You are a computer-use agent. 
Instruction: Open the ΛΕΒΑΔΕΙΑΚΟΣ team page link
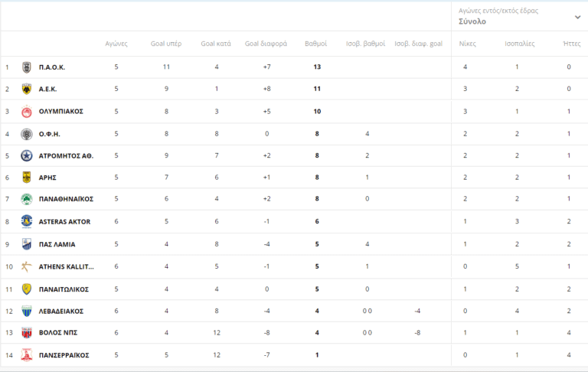point(61,312)
